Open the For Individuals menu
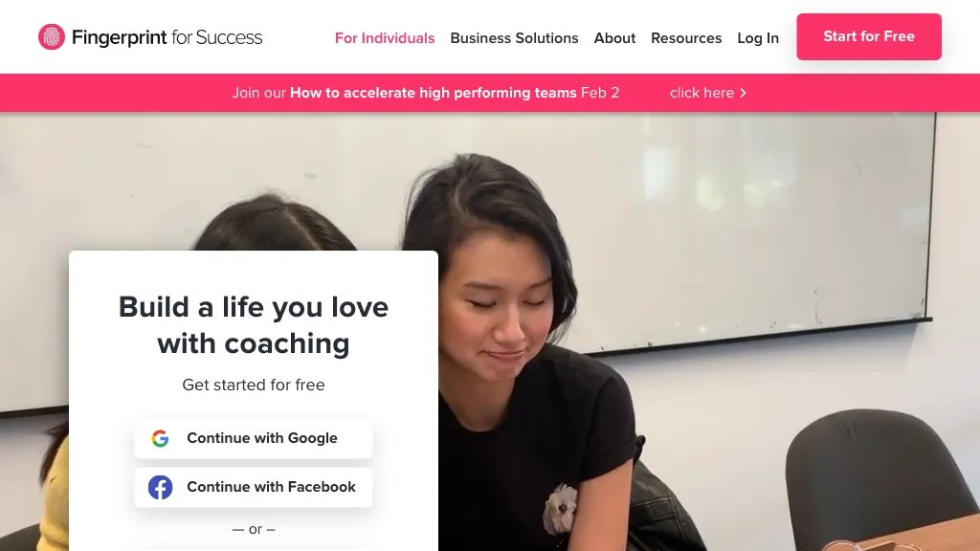 385,38
